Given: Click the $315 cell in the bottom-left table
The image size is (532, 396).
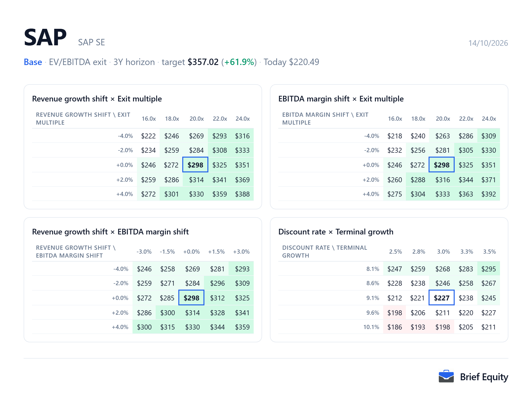Looking at the screenshot, I should click(x=167, y=327).
